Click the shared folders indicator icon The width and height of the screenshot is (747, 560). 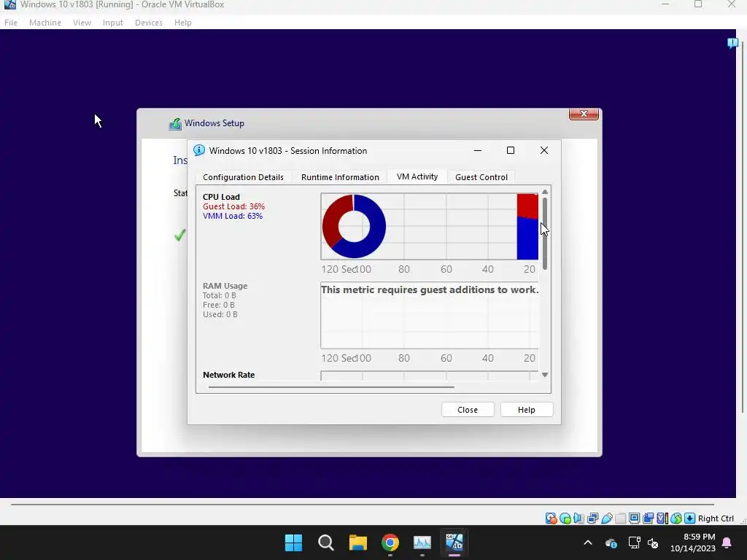pos(620,518)
